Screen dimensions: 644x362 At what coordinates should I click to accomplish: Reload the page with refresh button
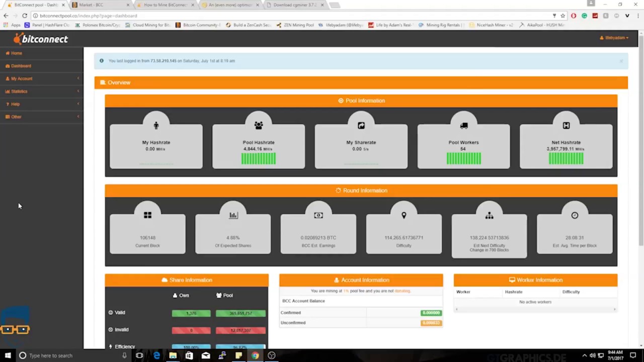click(25, 16)
